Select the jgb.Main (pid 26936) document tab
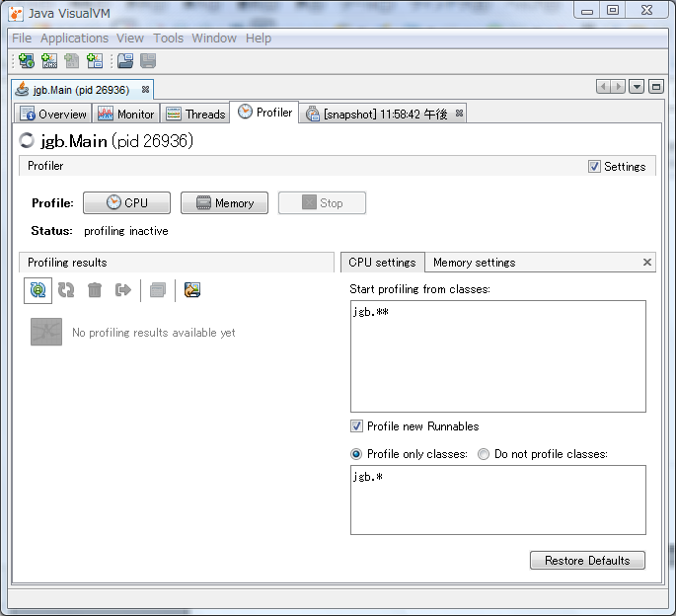 81,90
